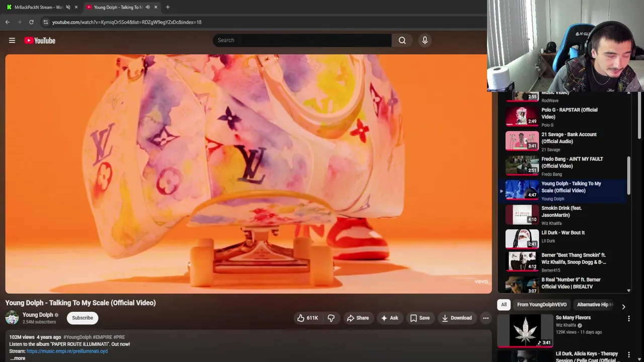Open more actions three-dot menu under the video
The height and width of the screenshot is (362, 644).
[x=486, y=318]
